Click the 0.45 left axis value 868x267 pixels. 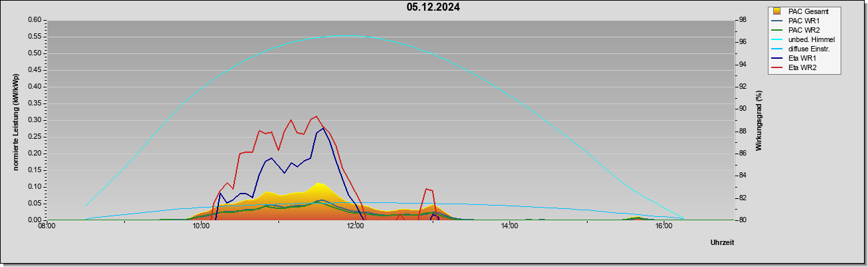click(x=35, y=70)
